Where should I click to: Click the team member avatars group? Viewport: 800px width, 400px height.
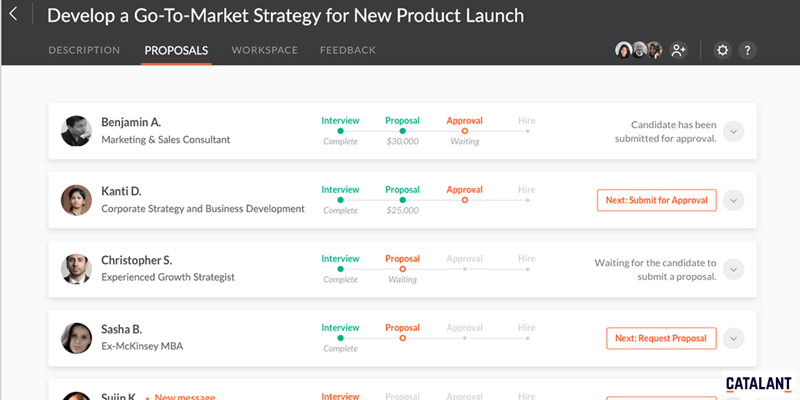639,50
